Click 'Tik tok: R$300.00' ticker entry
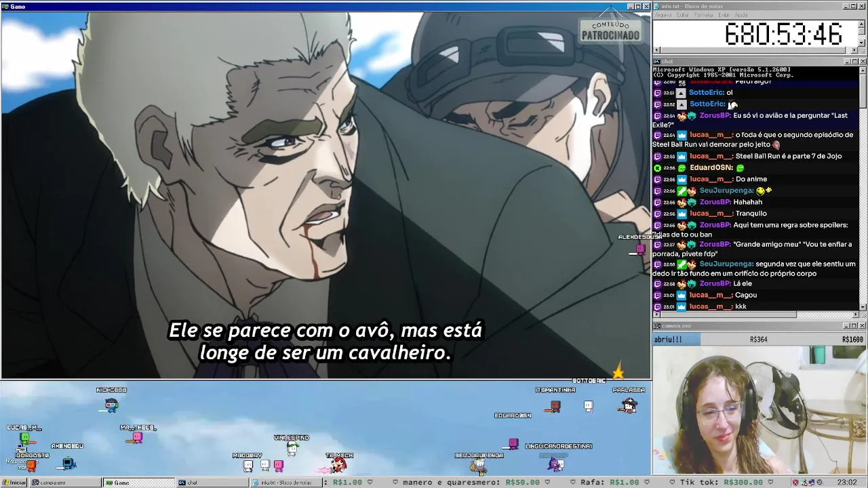868x488 pixels. (x=720, y=483)
